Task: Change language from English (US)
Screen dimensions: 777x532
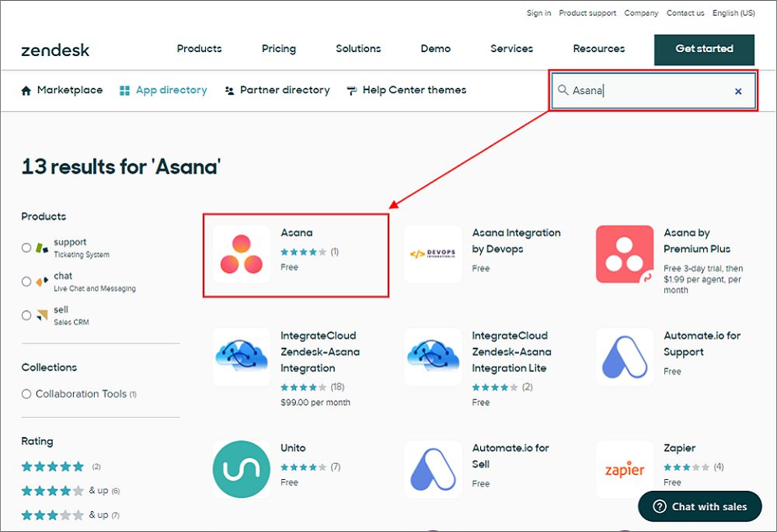Action: [734, 13]
